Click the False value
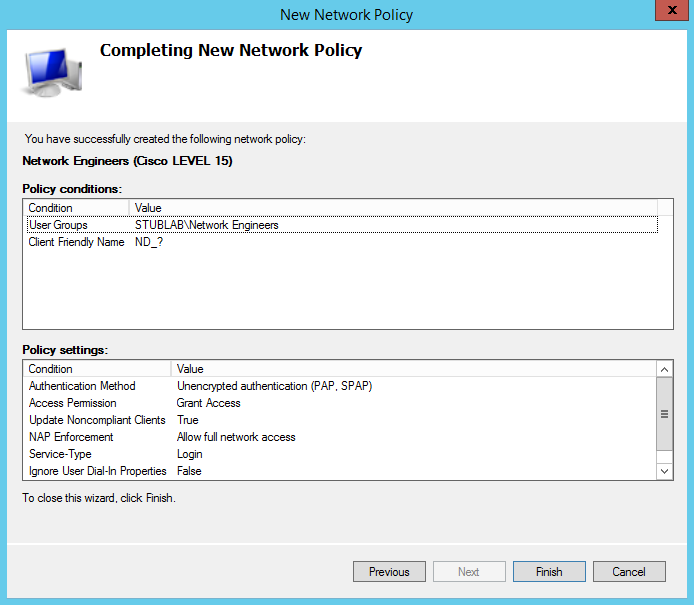Image resolution: width=694 pixels, height=605 pixels. pos(189,470)
